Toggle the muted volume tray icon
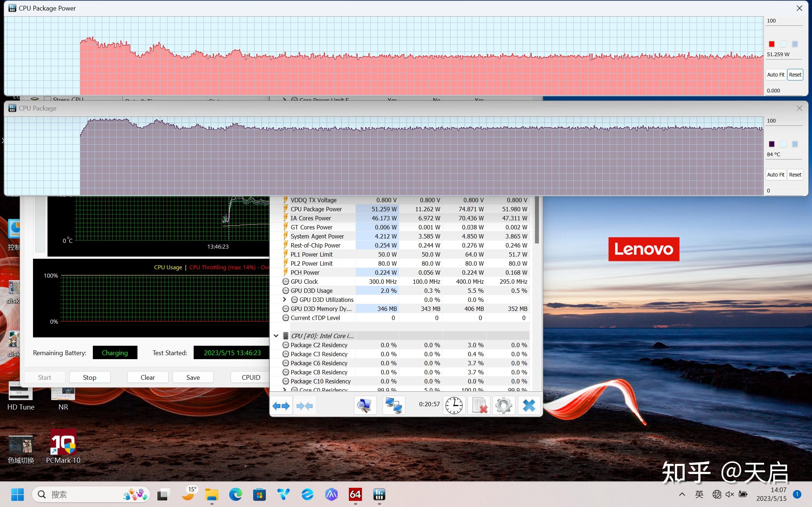The image size is (812, 507). point(730,494)
